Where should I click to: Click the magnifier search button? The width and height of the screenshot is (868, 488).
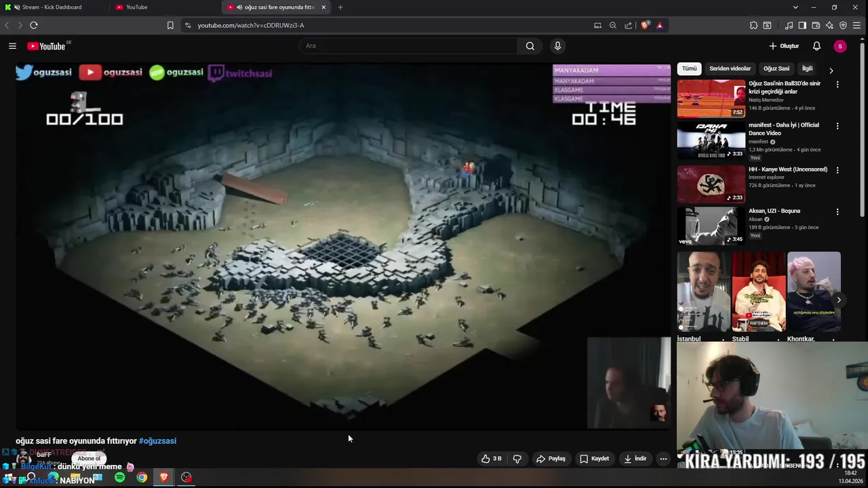point(530,46)
